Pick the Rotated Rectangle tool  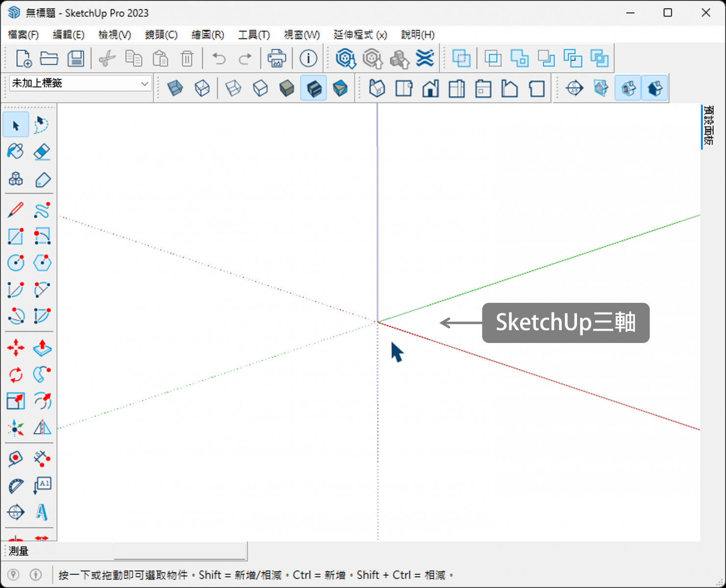tap(42, 236)
